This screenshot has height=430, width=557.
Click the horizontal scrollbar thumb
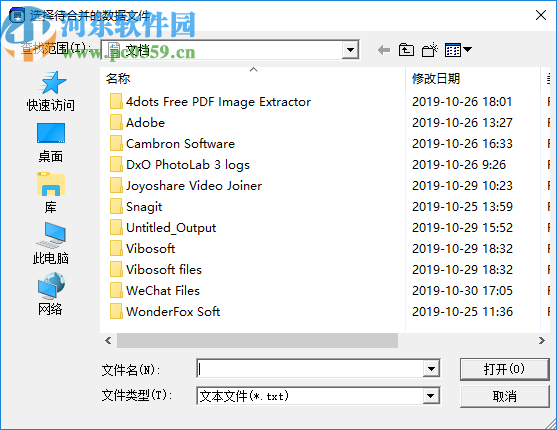(x=258, y=340)
